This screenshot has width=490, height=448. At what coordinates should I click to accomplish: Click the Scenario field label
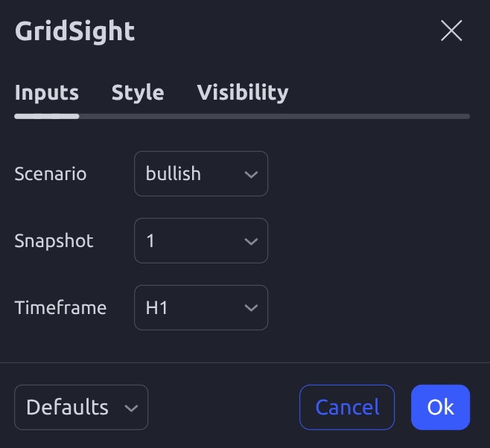tap(51, 174)
